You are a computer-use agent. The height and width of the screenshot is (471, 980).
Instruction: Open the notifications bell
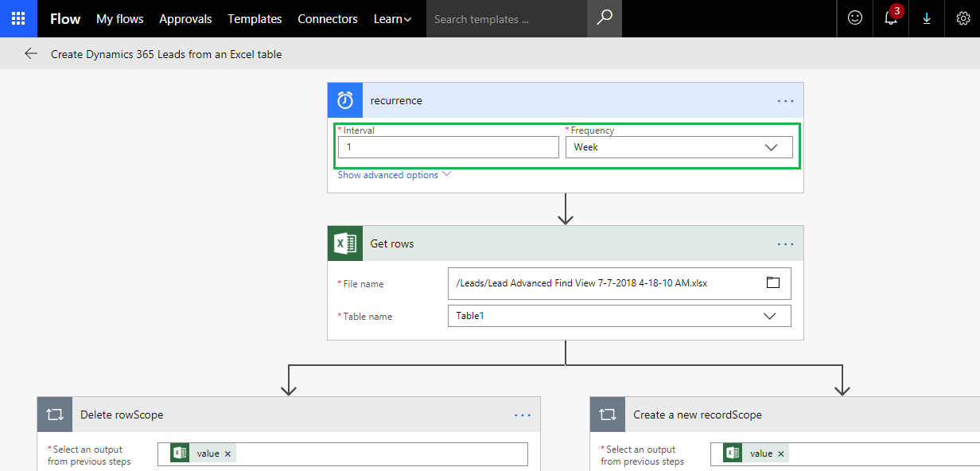[x=890, y=18]
